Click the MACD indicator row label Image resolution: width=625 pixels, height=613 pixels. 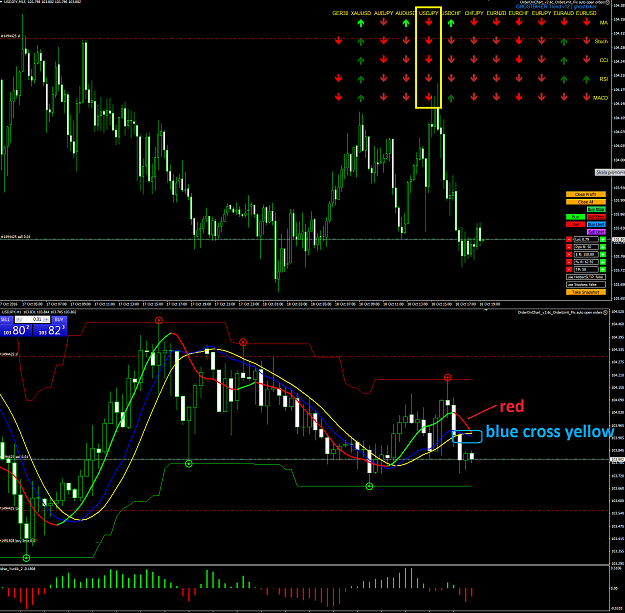(600, 98)
